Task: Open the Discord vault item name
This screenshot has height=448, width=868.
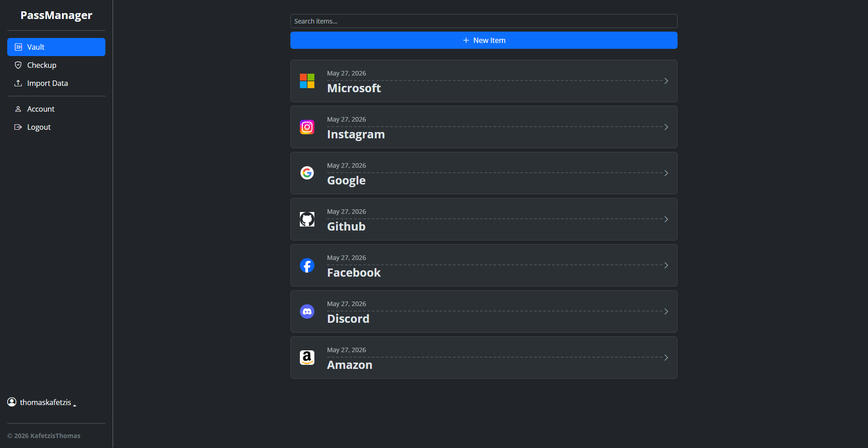Action: pos(348,319)
